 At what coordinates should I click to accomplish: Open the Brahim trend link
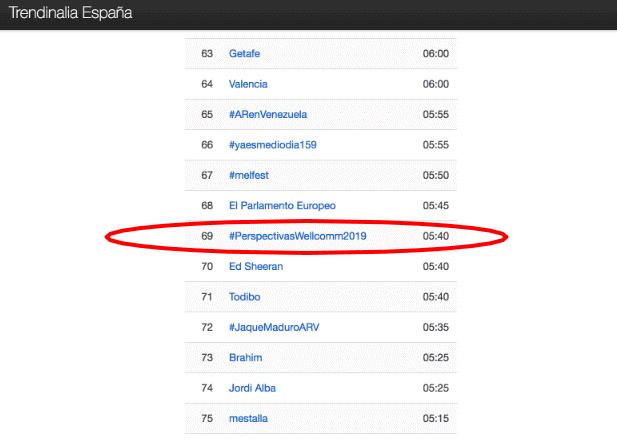pos(246,357)
